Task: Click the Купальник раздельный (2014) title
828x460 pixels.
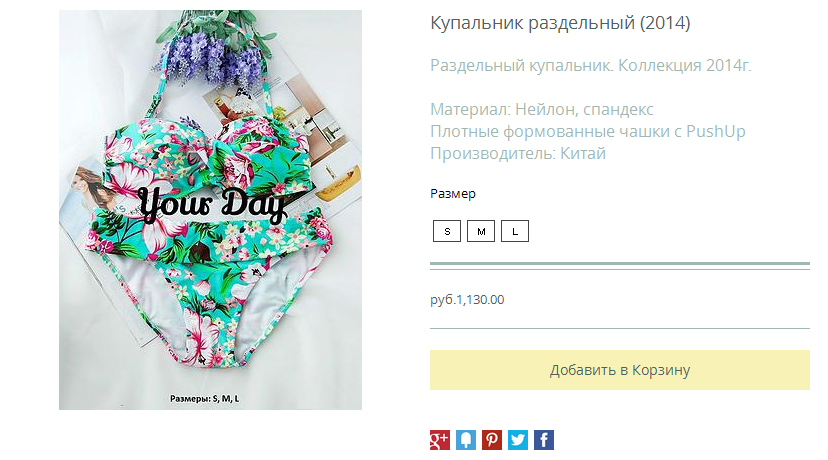Action: (560, 23)
